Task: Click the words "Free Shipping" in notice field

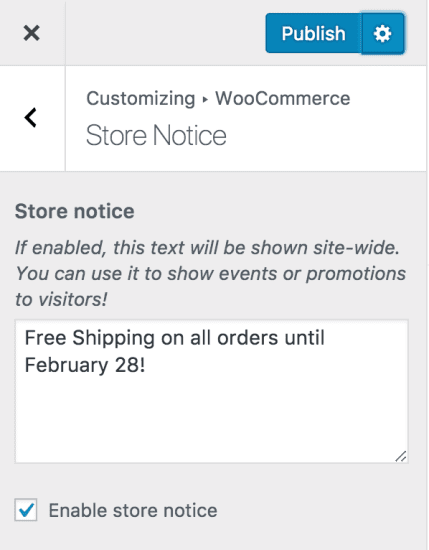Action: coord(89,338)
